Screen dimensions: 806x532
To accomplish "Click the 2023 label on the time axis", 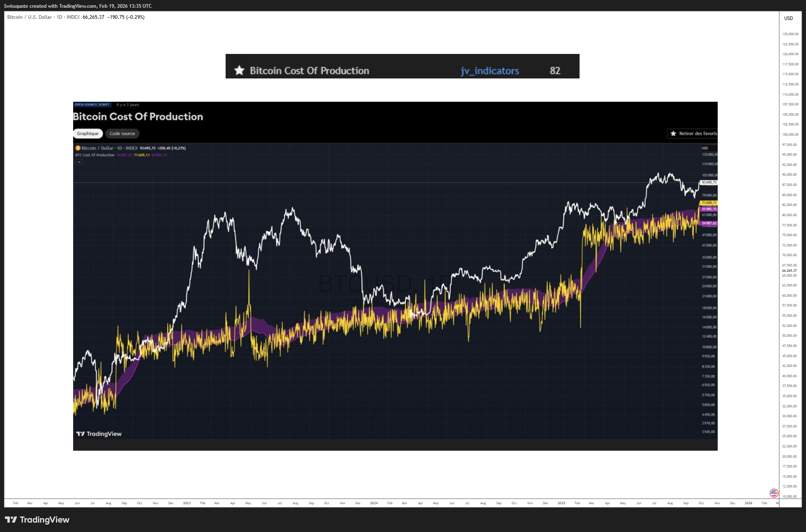I will point(187,503).
